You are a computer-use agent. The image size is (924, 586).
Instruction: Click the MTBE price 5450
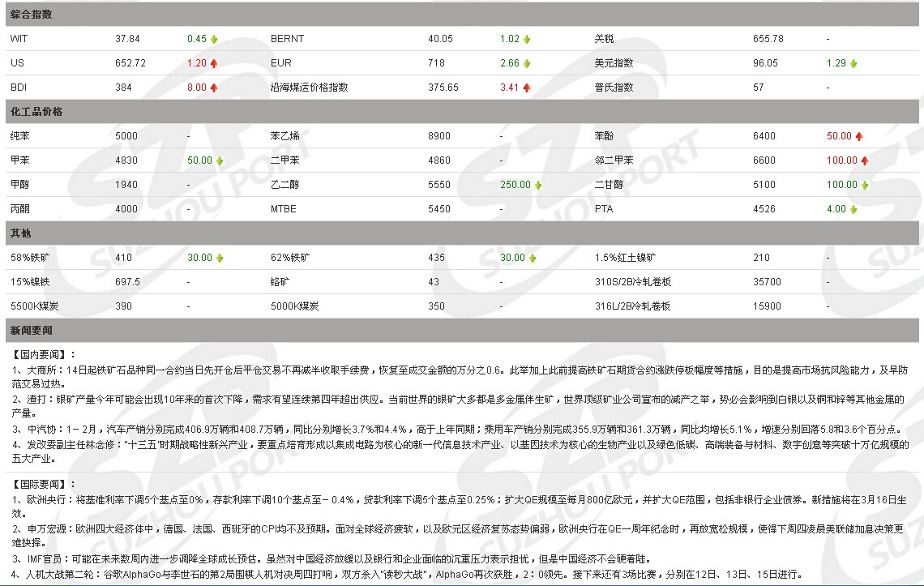[439, 208]
